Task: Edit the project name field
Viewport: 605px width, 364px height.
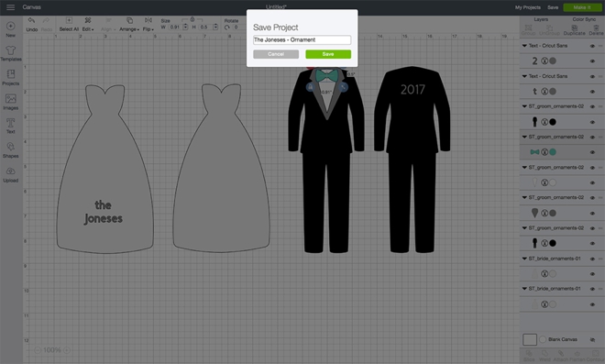Action: pyautogui.click(x=302, y=39)
